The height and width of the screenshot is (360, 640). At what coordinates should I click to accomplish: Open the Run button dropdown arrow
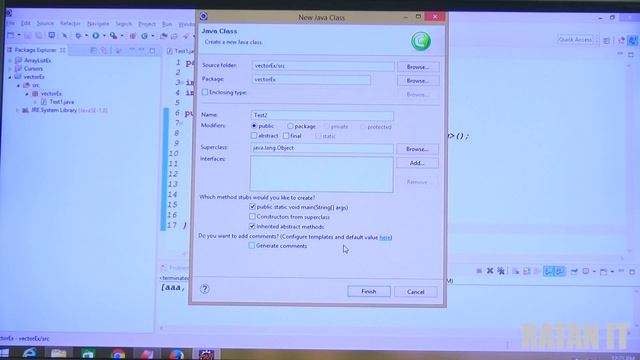(104, 36)
